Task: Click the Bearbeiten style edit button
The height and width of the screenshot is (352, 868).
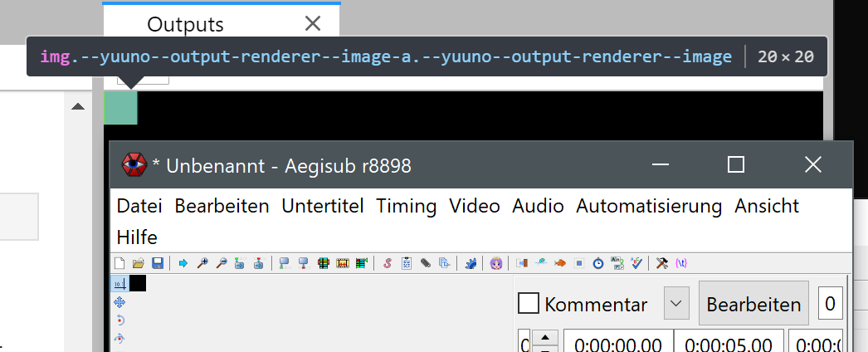Action: (753, 303)
